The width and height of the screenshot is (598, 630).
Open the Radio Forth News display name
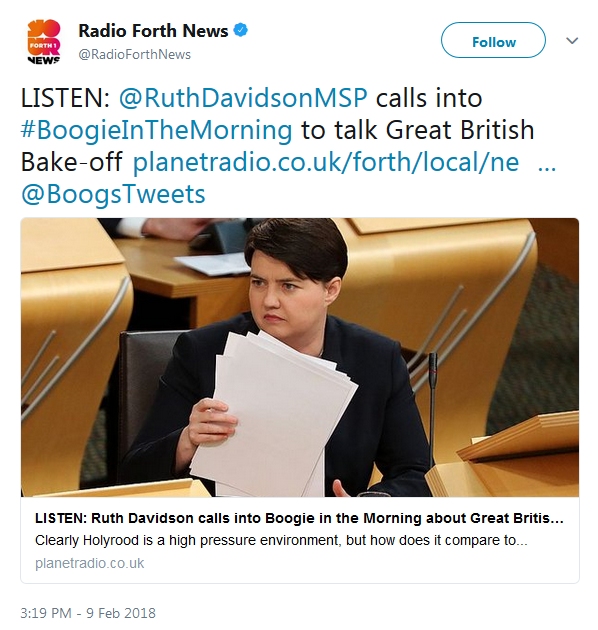coord(153,31)
